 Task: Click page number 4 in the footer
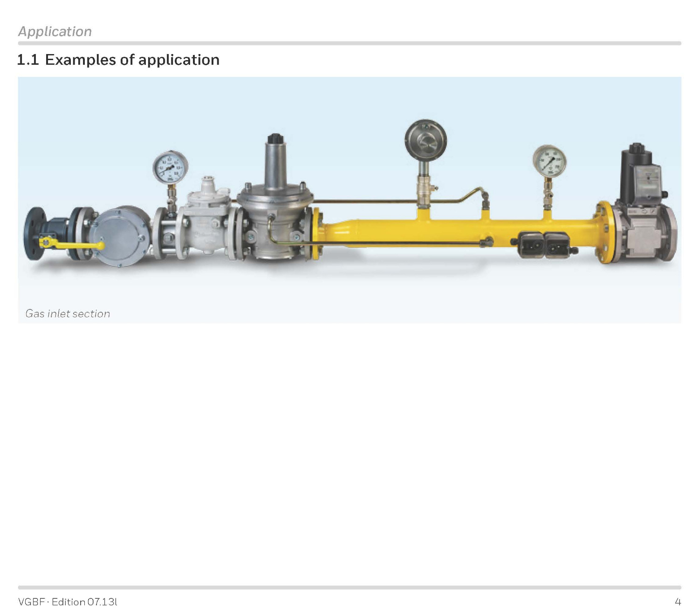(678, 602)
